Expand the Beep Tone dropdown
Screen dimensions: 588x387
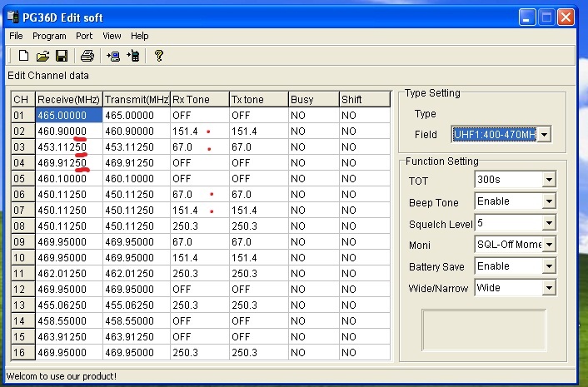point(549,201)
